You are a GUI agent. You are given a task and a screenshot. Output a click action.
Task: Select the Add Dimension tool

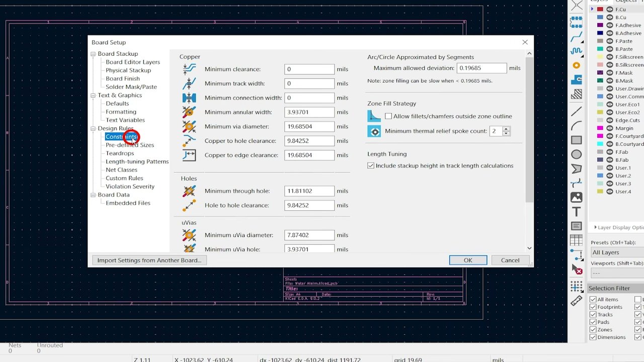pyautogui.click(x=577, y=255)
